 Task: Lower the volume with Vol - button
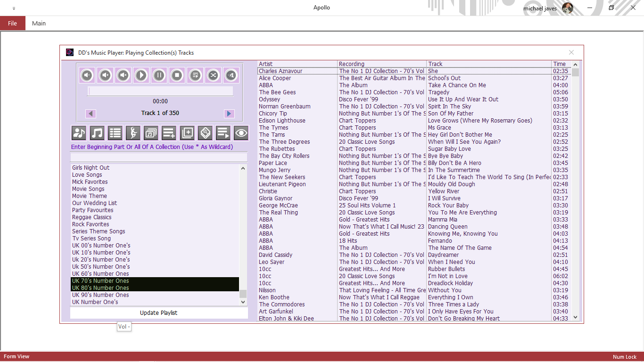(87, 75)
